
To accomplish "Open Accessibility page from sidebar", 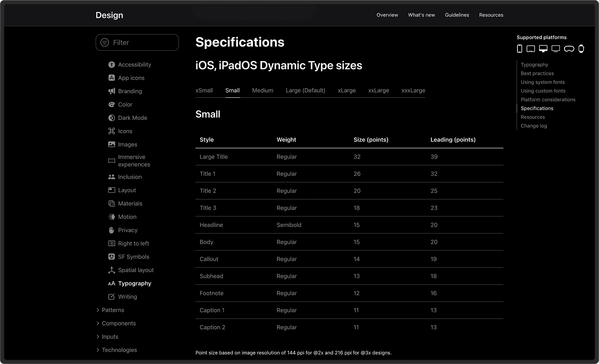I will (x=135, y=64).
